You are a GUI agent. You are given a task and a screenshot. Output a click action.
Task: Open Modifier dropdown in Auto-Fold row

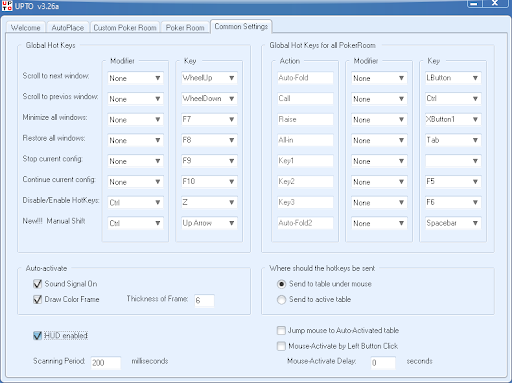point(379,78)
